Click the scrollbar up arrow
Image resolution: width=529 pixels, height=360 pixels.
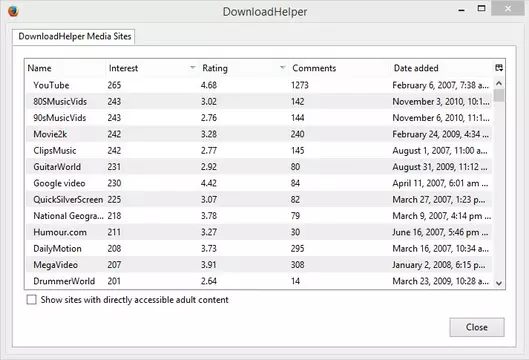click(499, 83)
